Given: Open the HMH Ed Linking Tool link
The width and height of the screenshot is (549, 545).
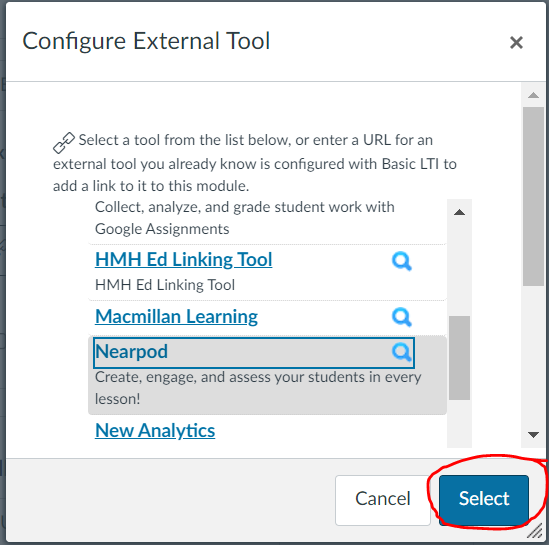Looking at the screenshot, I should tap(183, 259).
